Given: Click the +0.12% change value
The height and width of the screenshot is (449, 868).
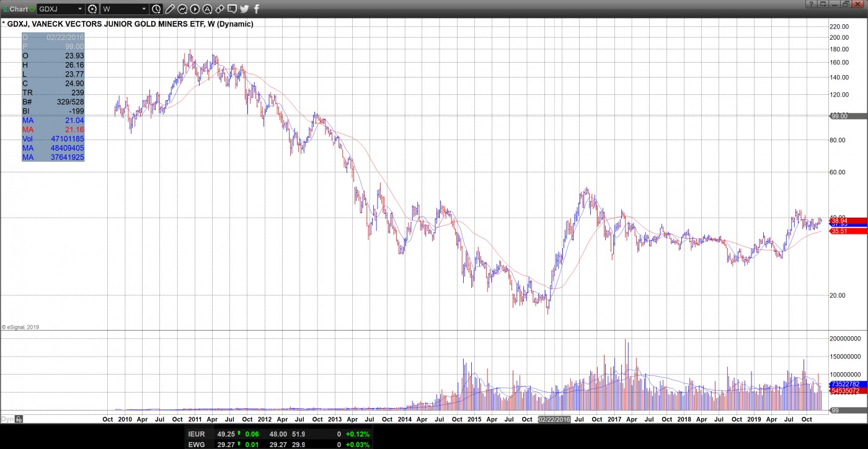Looking at the screenshot, I should [357, 435].
